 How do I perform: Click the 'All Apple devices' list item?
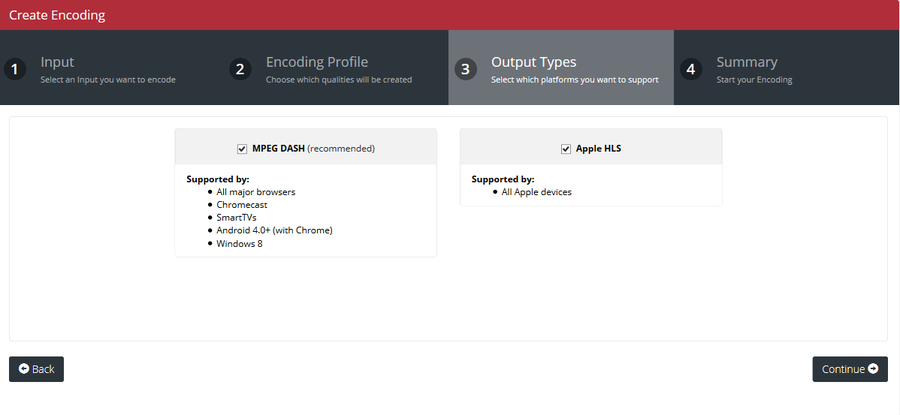pyautogui.click(x=537, y=192)
